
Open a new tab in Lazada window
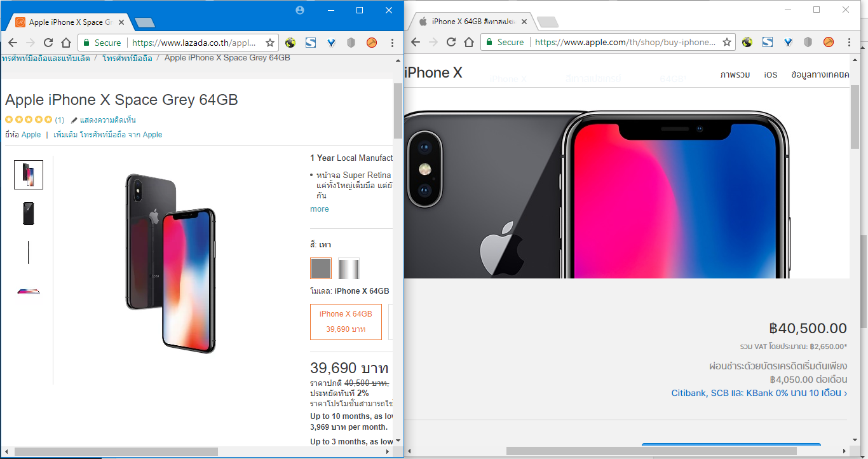pos(145,23)
